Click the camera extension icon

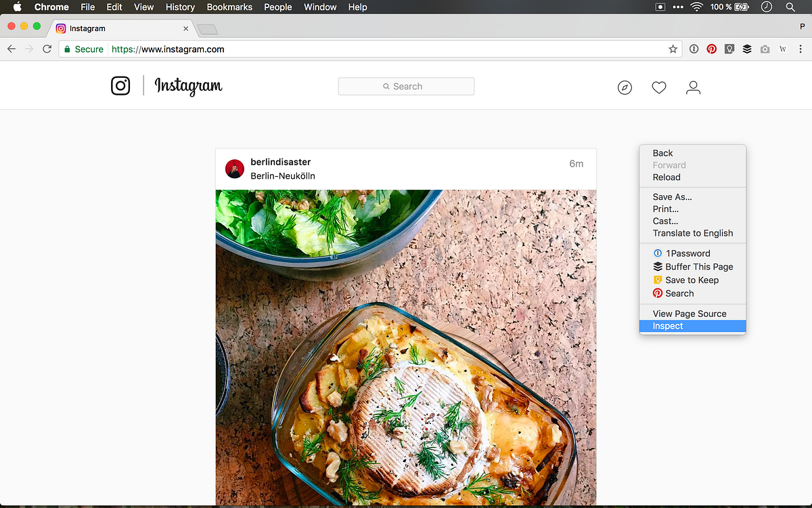click(x=765, y=49)
